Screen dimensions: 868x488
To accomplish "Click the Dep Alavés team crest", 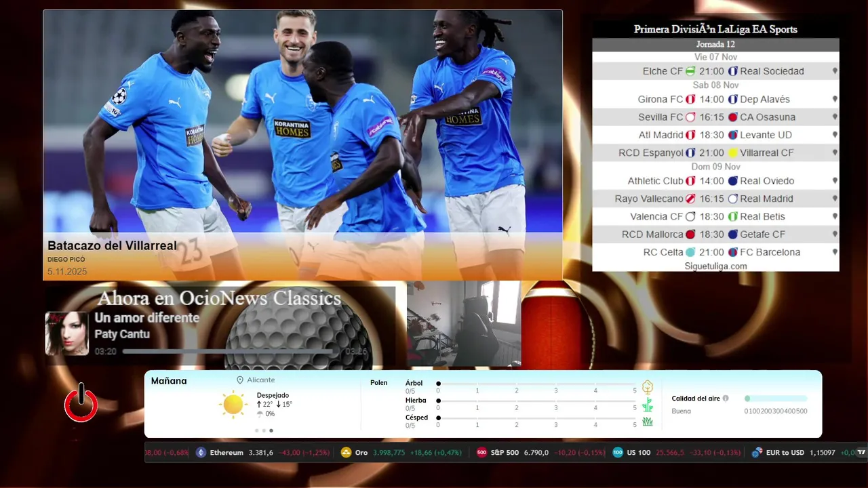I will 733,99.
